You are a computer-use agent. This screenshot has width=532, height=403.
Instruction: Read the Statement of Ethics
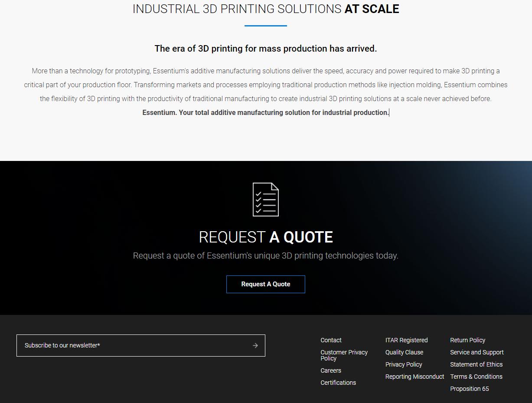(x=476, y=364)
